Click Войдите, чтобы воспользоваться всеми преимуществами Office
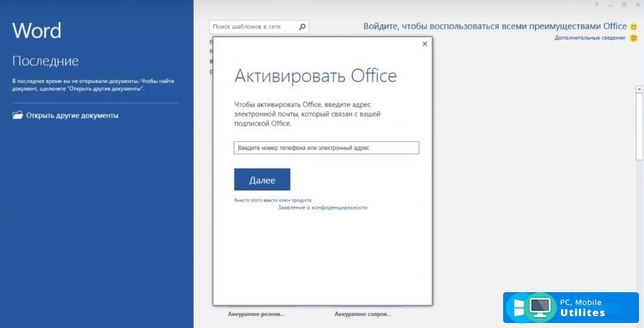Viewport: 644px width, 328px height. click(495, 26)
